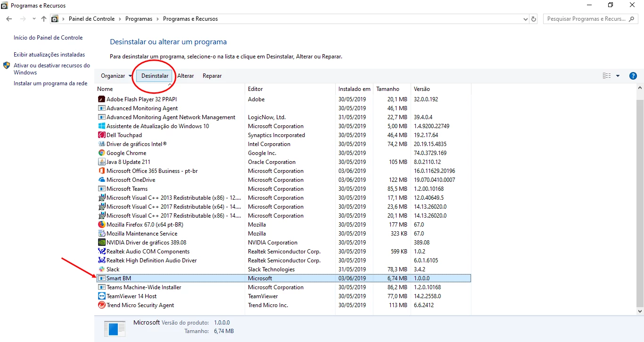Sort by the Instalado em column header
The width and height of the screenshot is (644, 342).
coord(354,89)
